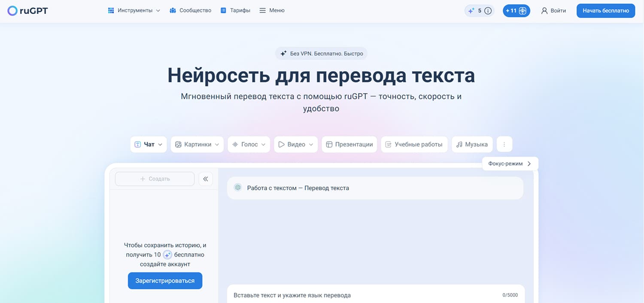Click Войти to sign in

553,11
